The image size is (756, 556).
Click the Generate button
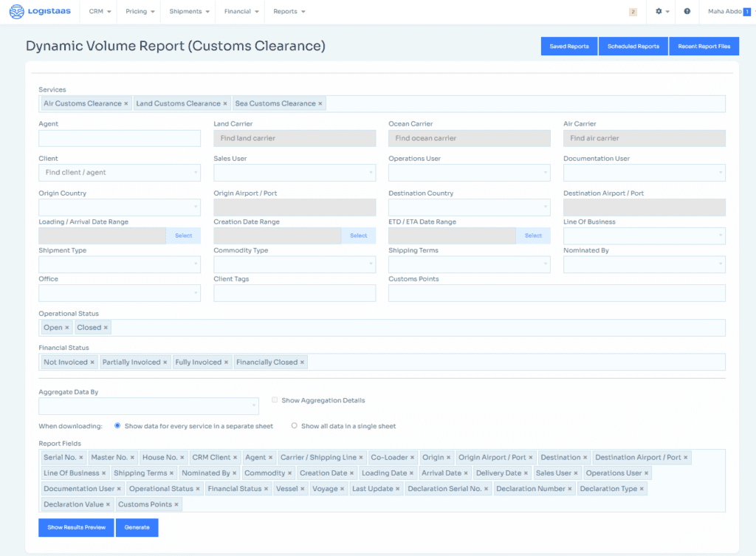(137, 527)
